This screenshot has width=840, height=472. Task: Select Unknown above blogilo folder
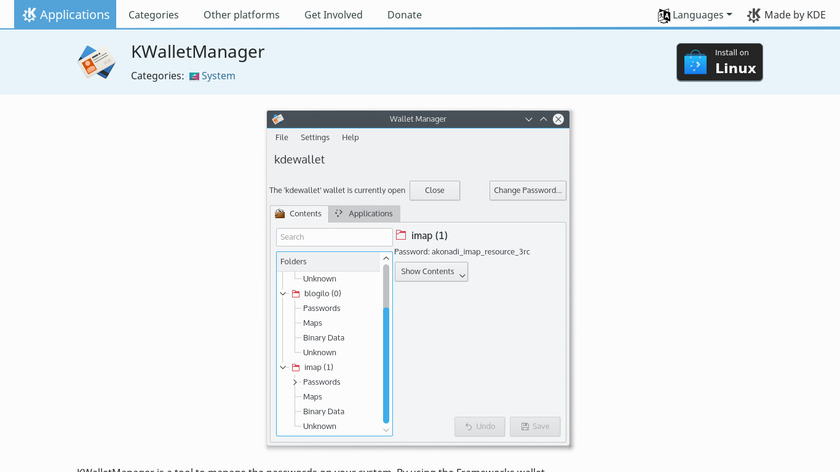pos(319,279)
